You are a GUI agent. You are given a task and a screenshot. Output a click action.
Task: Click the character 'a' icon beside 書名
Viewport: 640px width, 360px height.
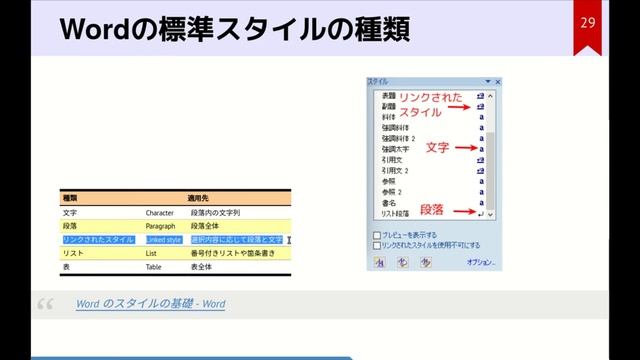point(481,202)
